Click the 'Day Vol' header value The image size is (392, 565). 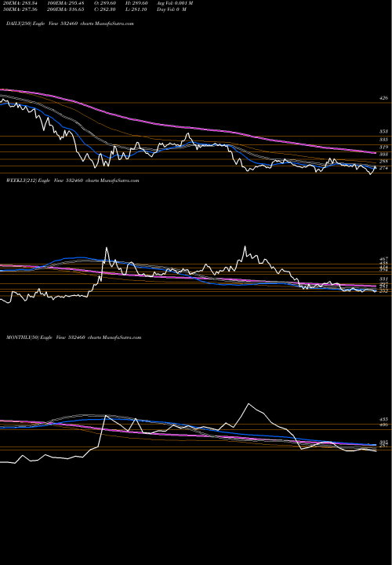[x=172, y=9]
